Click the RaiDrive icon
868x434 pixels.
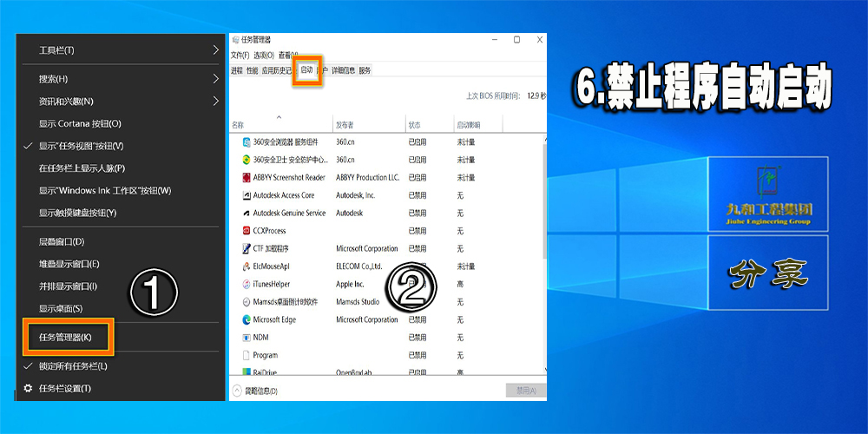(x=247, y=372)
